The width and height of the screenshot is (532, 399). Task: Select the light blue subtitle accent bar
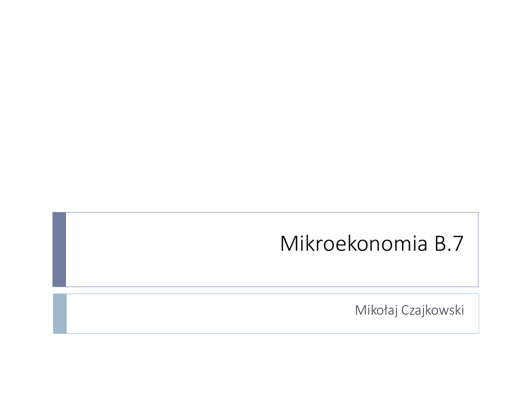pyautogui.click(x=60, y=313)
